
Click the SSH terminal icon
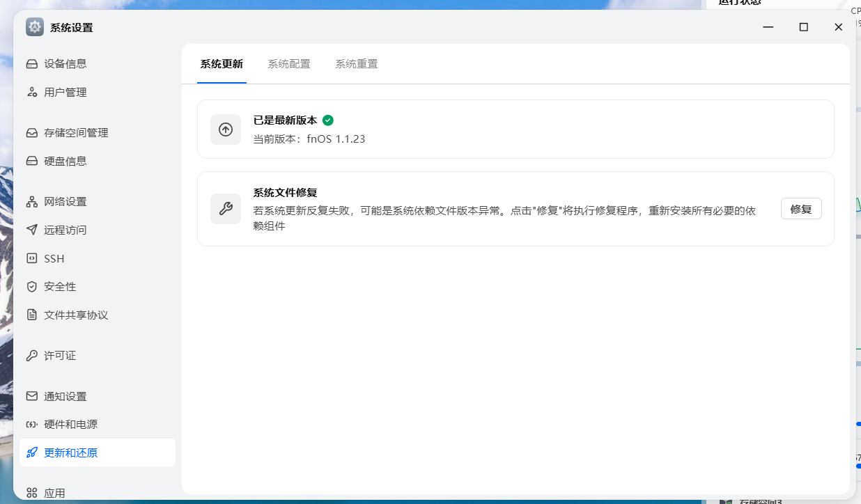click(32, 258)
